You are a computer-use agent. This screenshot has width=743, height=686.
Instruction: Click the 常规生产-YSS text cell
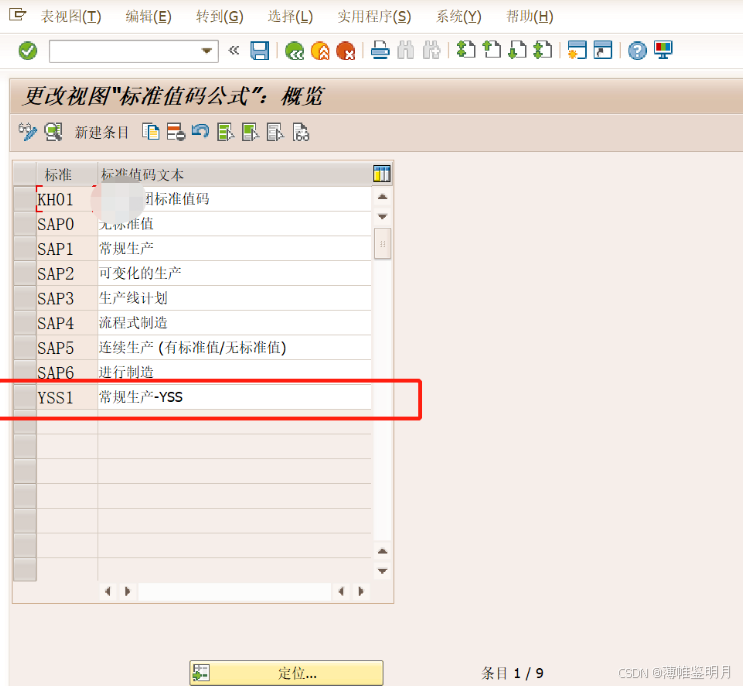[235, 397]
